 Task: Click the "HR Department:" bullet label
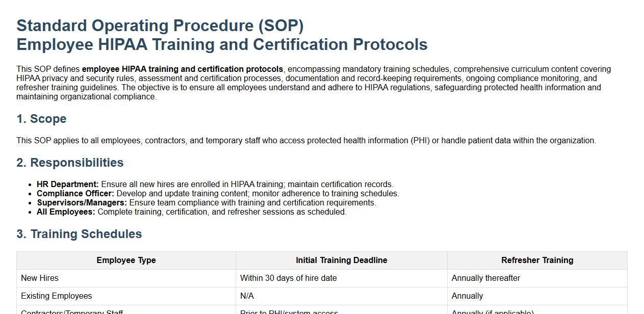(68, 185)
